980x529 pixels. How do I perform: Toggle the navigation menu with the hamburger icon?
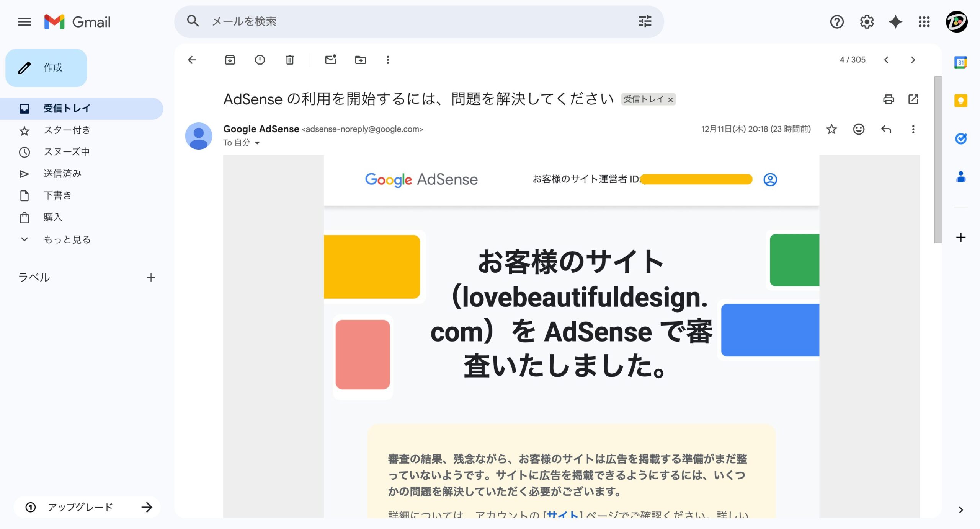tap(24, 22)
